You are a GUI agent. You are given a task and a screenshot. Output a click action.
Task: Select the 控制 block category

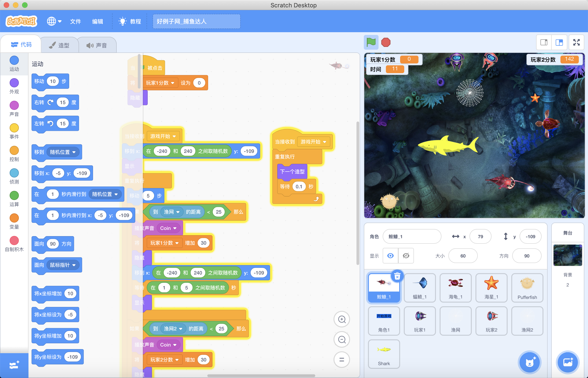14,154
